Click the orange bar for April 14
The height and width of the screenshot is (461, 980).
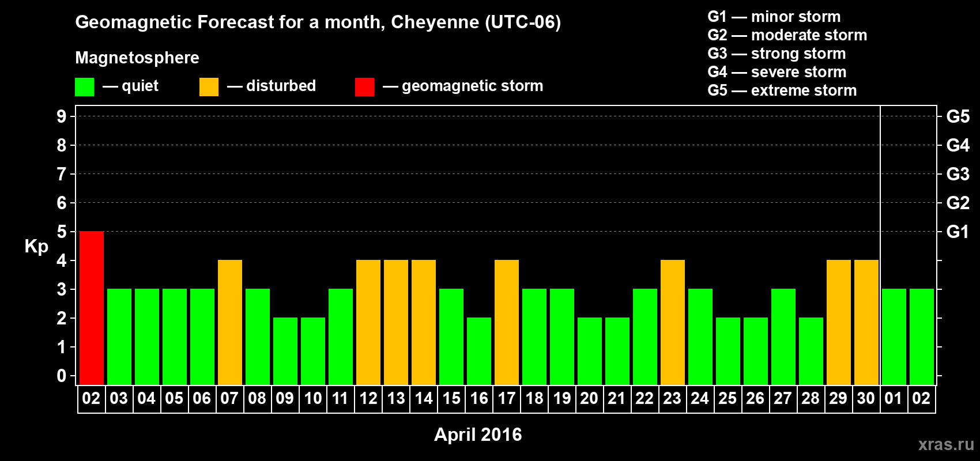tap(424, 323)
